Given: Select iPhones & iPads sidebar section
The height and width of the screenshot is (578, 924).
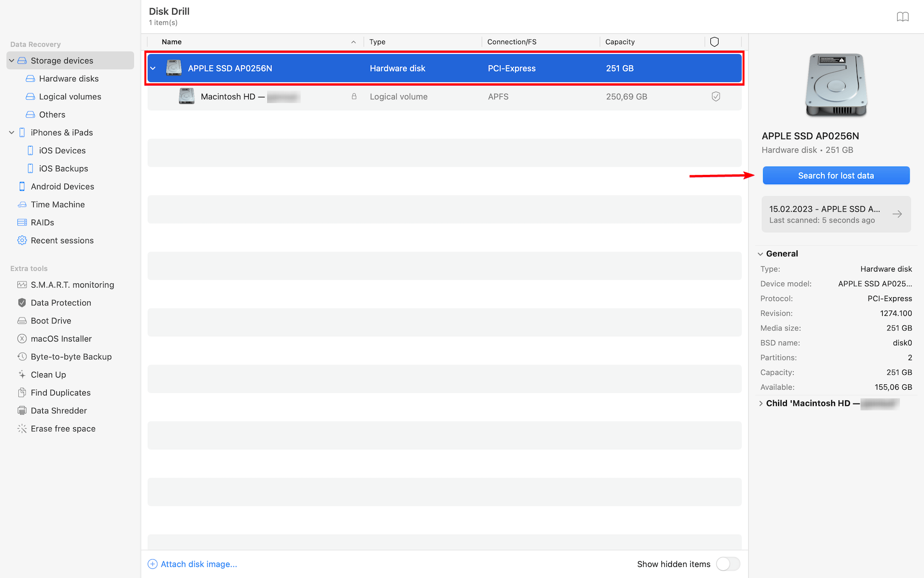Looking at the screenshot, I should click(63, 132).
